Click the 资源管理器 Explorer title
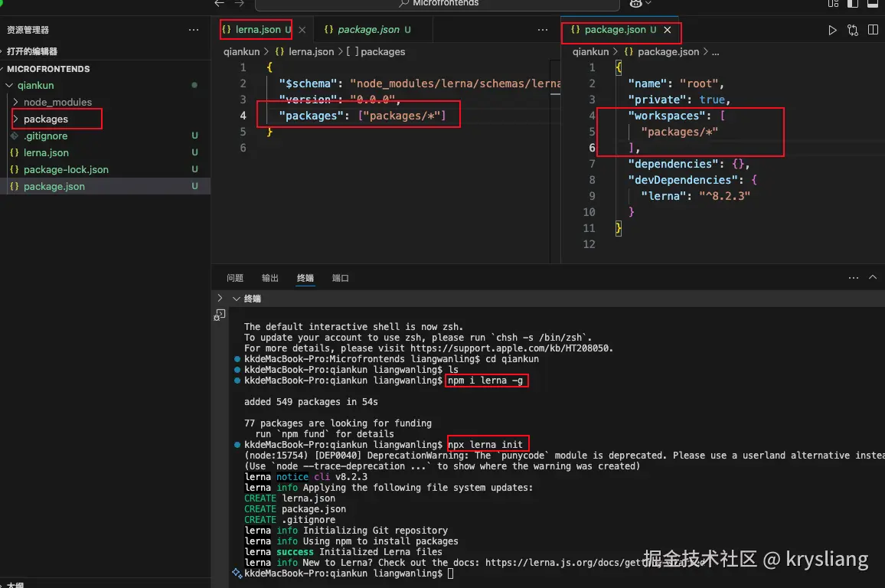This screenshot has width=885, height=588. pyautogui.click(x=28, y=30)
